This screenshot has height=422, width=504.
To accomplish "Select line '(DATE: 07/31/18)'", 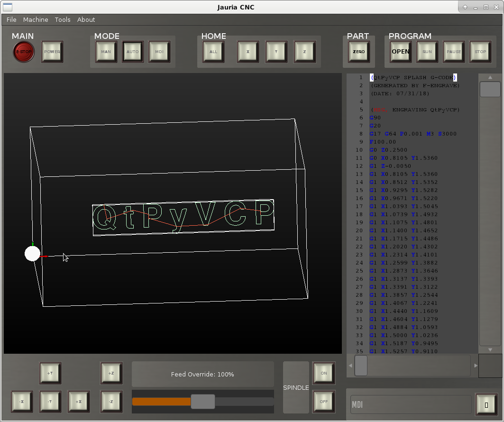I will (x=400, y=93).
